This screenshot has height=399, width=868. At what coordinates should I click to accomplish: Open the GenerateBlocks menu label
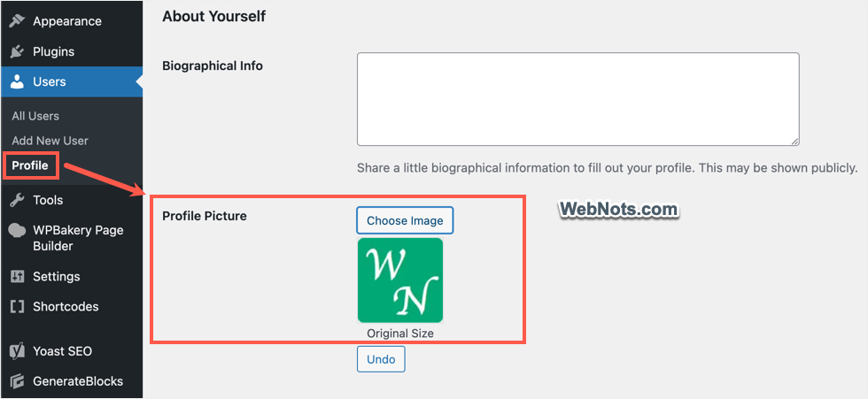(x=78, y=381)
